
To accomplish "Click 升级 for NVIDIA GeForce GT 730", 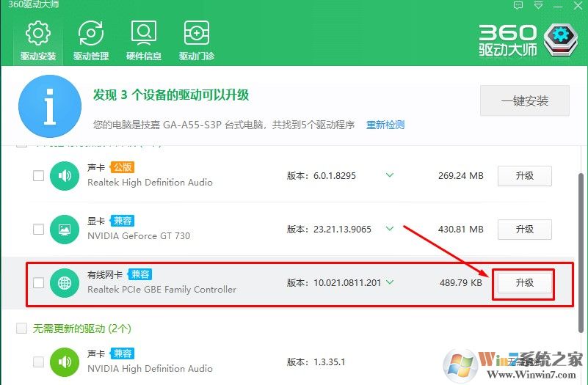I will click(525, 230).
